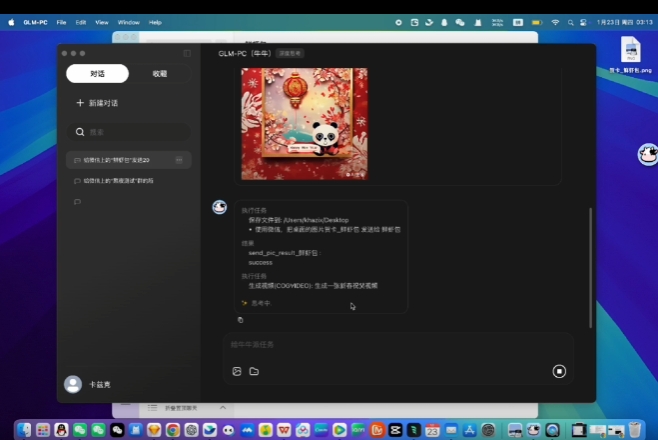Start a new chat with 新建对话
This screenshot has width=658, height=440.
pos(97,103)
